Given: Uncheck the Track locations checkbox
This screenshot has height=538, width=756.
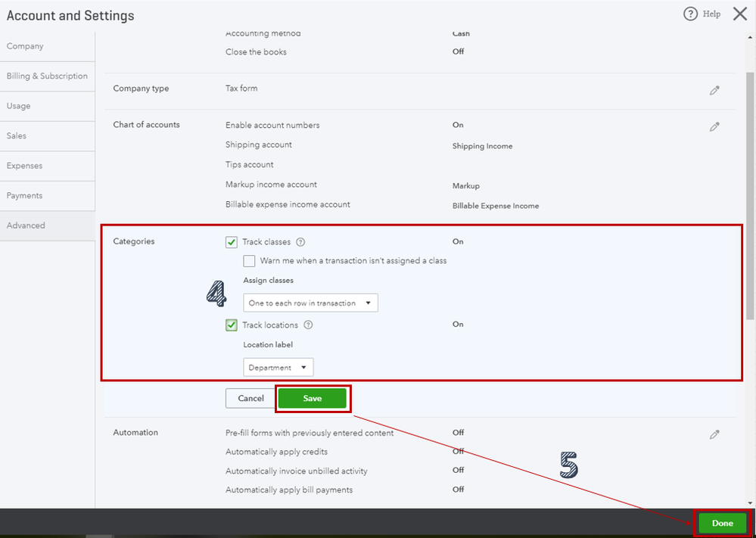Looking at the screenshot, I should tap(232, 325).
